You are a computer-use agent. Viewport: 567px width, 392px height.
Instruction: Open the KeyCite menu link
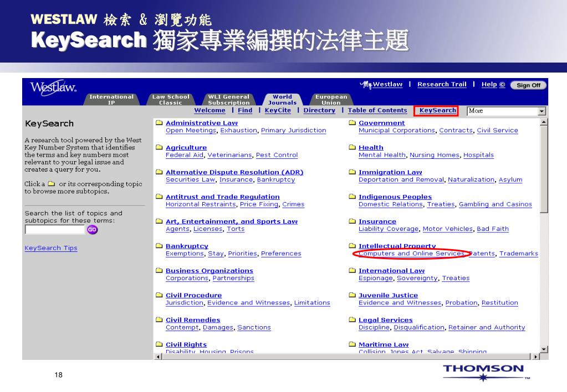pyautogui.click(x=278, y=111)
